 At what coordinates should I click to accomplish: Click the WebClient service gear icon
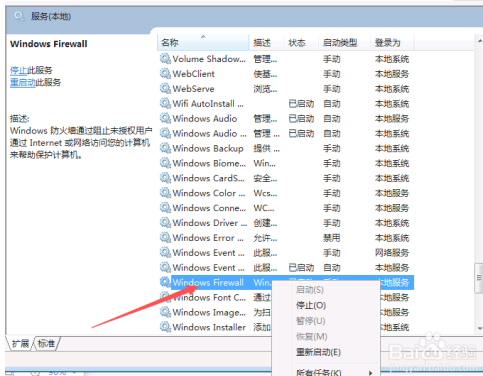pos(165,73)
